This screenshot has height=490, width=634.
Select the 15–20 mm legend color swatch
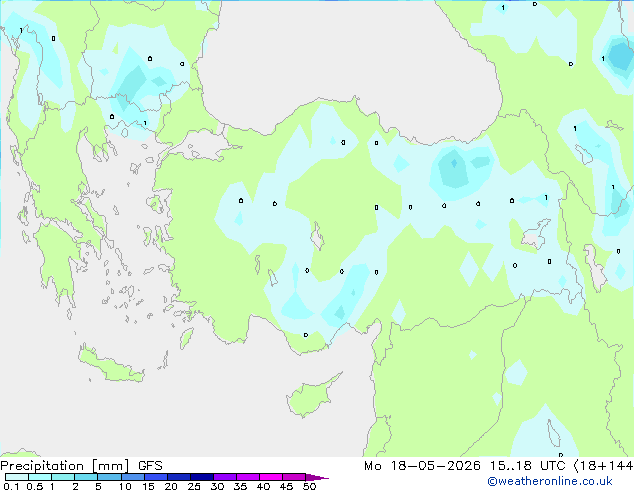point(156,477)
